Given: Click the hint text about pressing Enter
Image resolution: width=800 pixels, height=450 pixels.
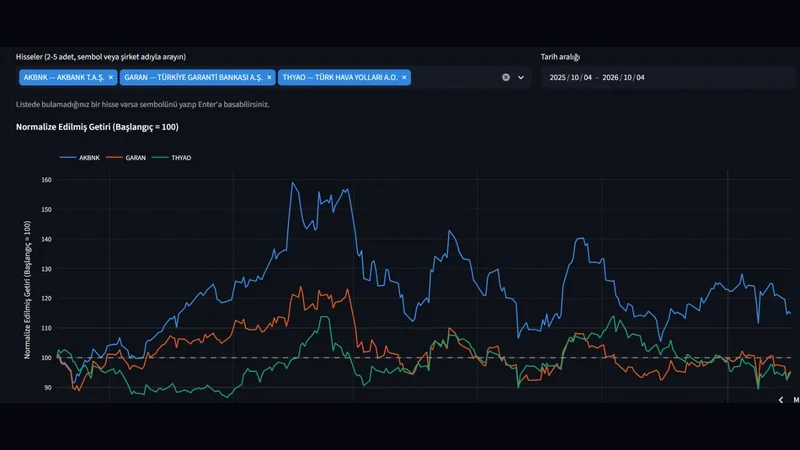Looking at the screenshot, I should coord(142,104).
